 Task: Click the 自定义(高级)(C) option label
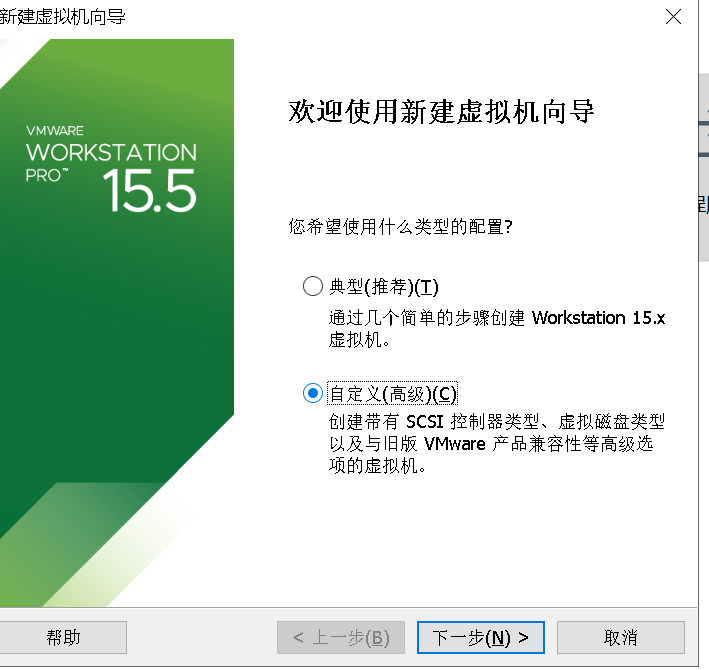[x=392, y=393]
